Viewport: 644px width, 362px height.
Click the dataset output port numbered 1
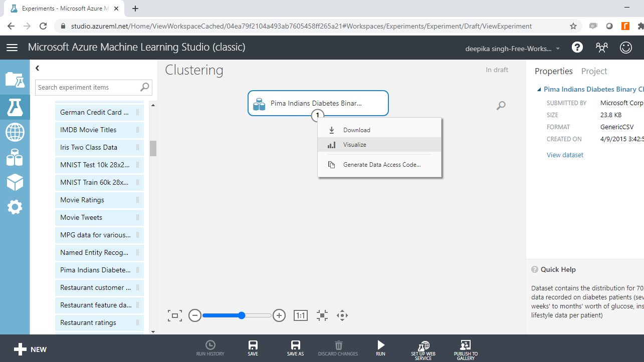(318, 116)
